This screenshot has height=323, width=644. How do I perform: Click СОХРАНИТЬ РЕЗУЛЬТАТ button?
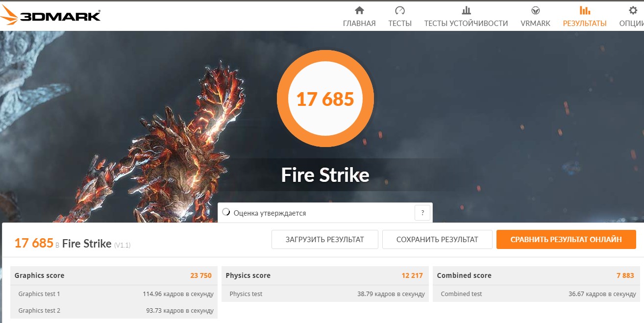437,240
